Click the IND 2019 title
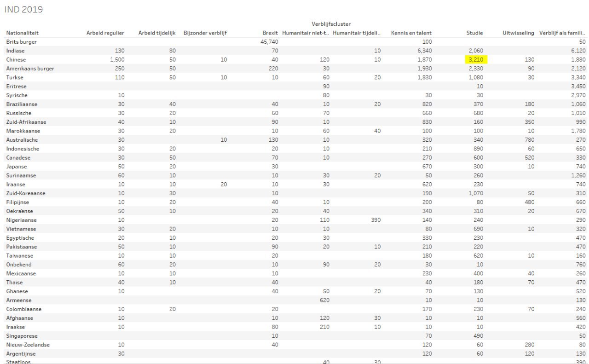This screenshot has width=589, height=364. 23,9
